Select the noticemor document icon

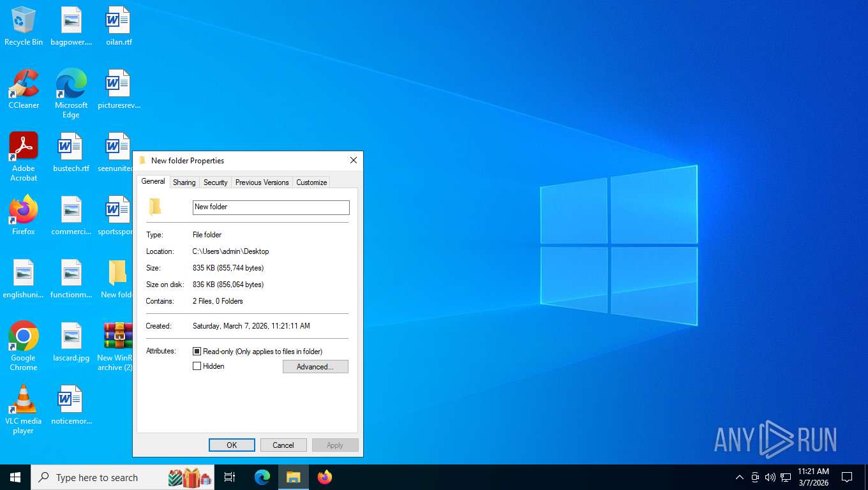tap(71, 406)
